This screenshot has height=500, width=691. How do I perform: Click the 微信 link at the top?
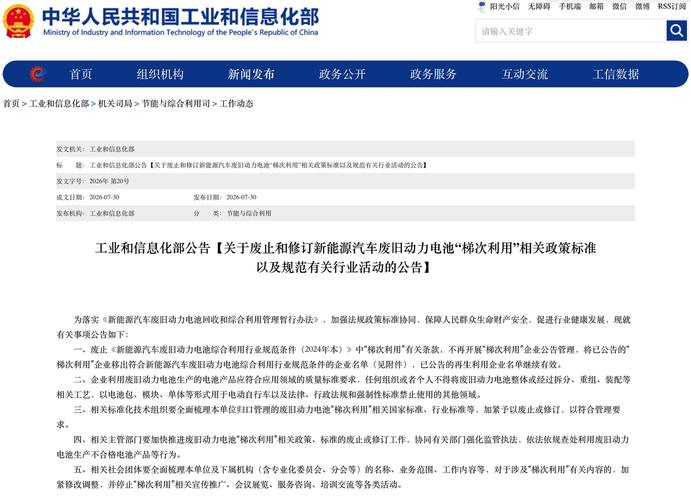(x=619, y=6)
